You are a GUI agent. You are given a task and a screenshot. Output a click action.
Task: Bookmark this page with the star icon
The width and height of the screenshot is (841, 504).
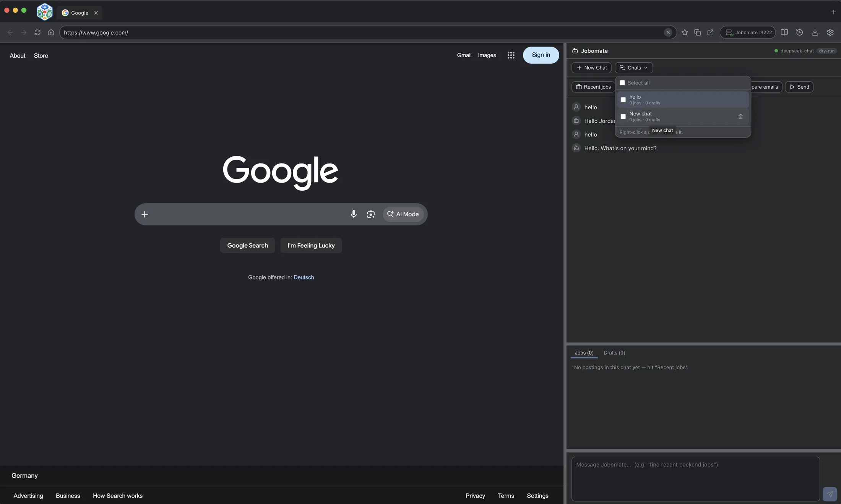click(685, 32)
